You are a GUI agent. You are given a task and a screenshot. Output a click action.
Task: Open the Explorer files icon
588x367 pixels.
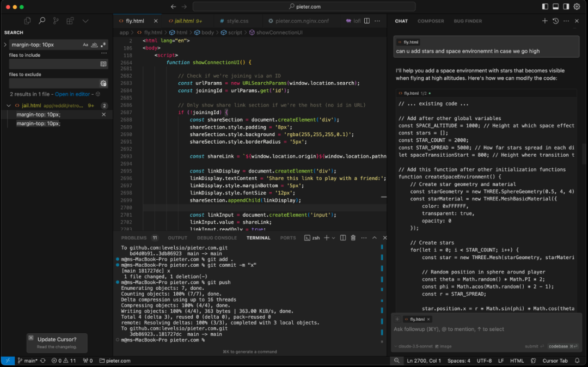click(27, 21)
